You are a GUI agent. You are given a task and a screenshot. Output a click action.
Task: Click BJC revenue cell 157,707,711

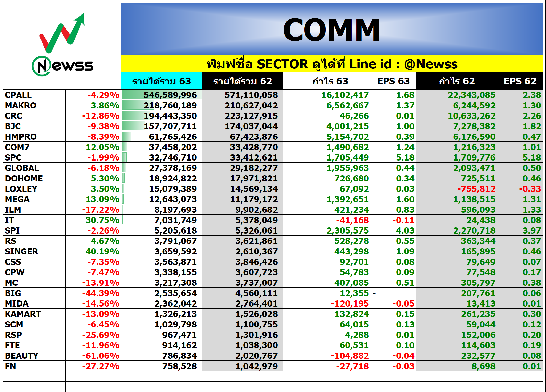tap(162, 126)
